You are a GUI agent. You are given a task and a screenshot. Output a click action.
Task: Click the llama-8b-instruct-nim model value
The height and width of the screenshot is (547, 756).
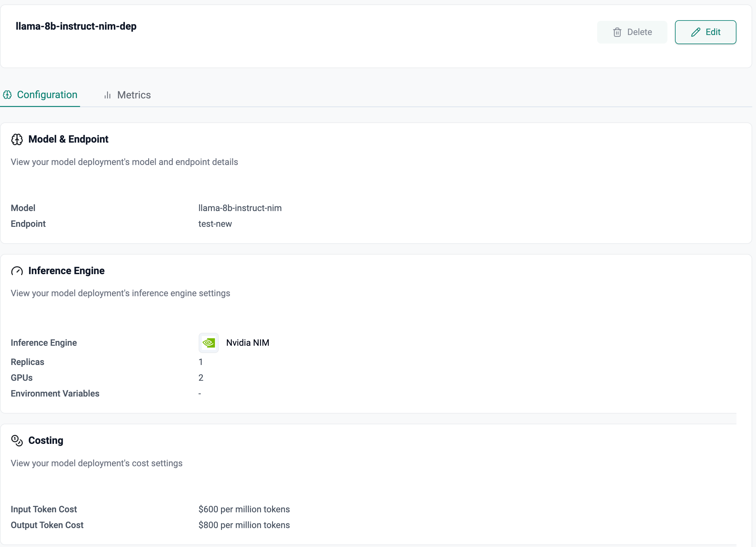tap(240, 208)
